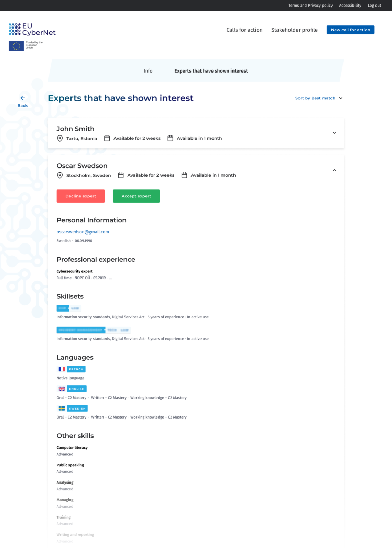The height and width of the screenshot is (554, 392).
Task: Switch to the Info tab
Action: pos(148,71)
